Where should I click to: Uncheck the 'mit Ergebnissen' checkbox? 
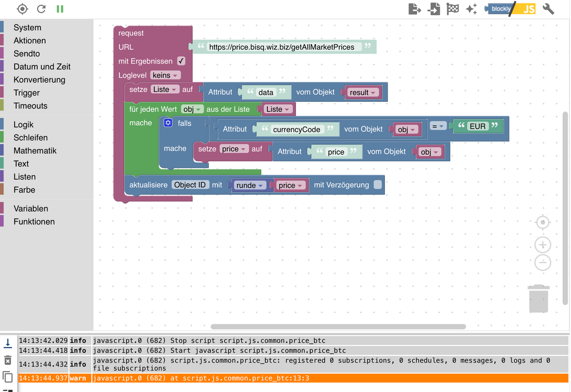coord(181,61)
